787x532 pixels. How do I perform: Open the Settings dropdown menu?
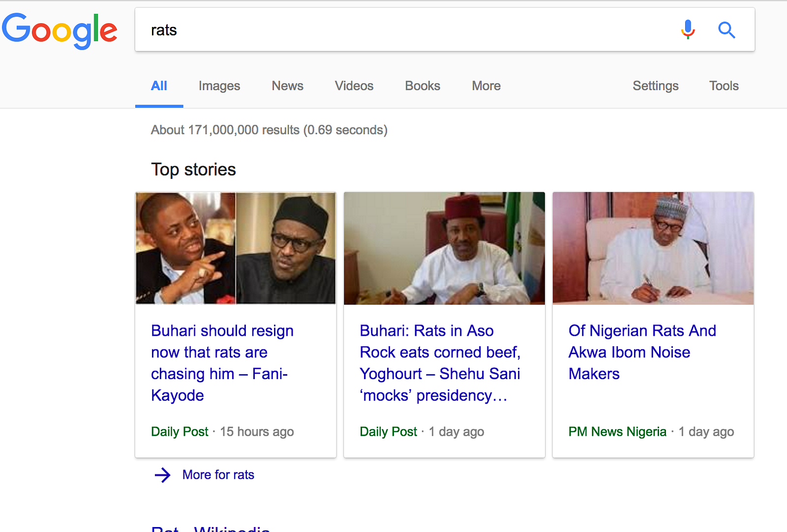pyautogui.click(x=655, y=86)
